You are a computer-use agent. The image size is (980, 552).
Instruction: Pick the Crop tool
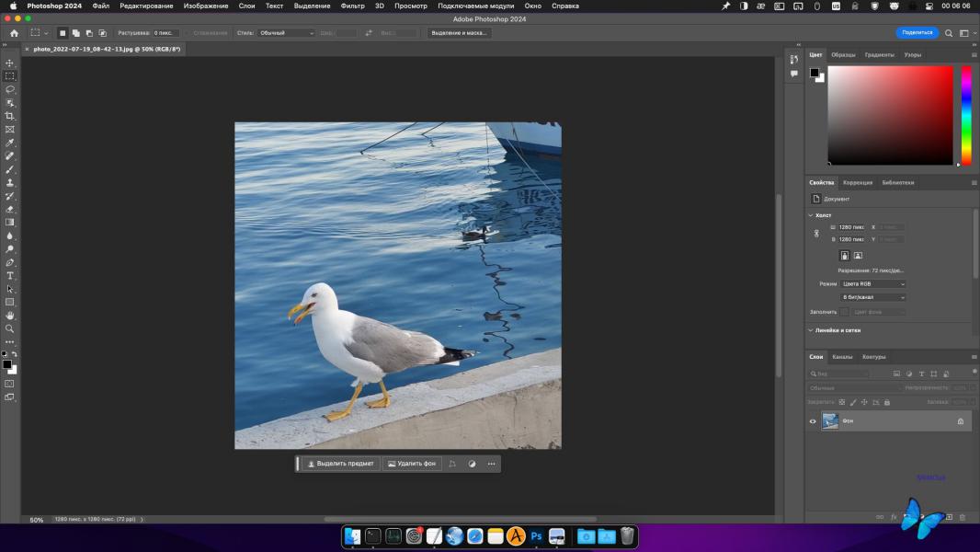(x=10, y=117)
